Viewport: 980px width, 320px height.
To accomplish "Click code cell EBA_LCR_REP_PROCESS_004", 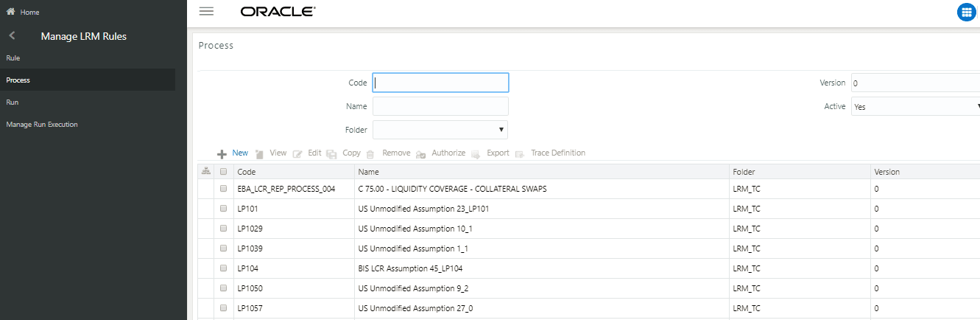I will tap(286, 189).
